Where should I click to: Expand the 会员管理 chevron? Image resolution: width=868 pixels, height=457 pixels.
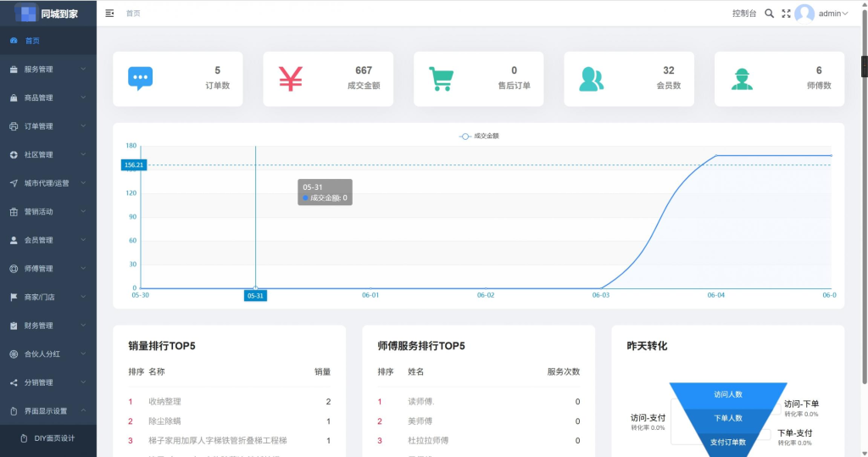point(83,240)
